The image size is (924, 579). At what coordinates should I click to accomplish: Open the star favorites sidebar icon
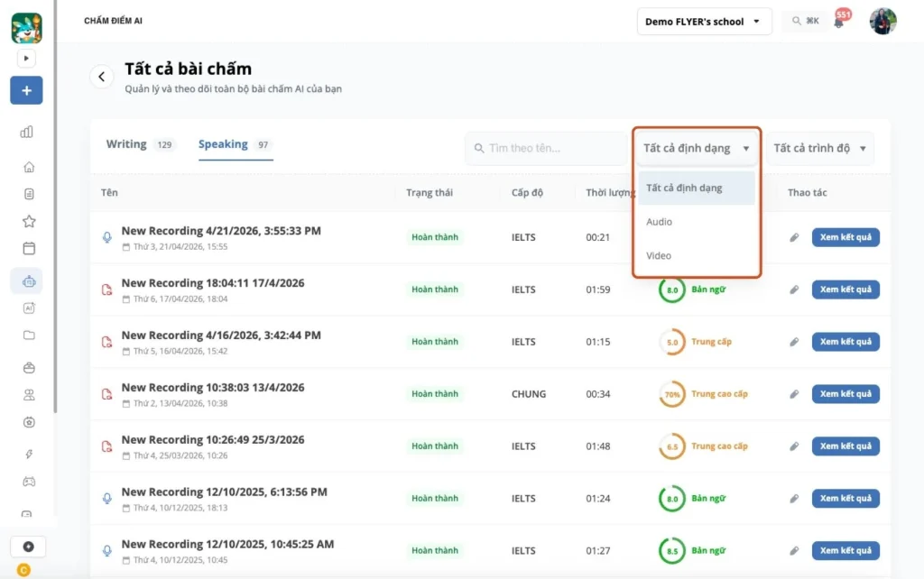tap(29, 221)
